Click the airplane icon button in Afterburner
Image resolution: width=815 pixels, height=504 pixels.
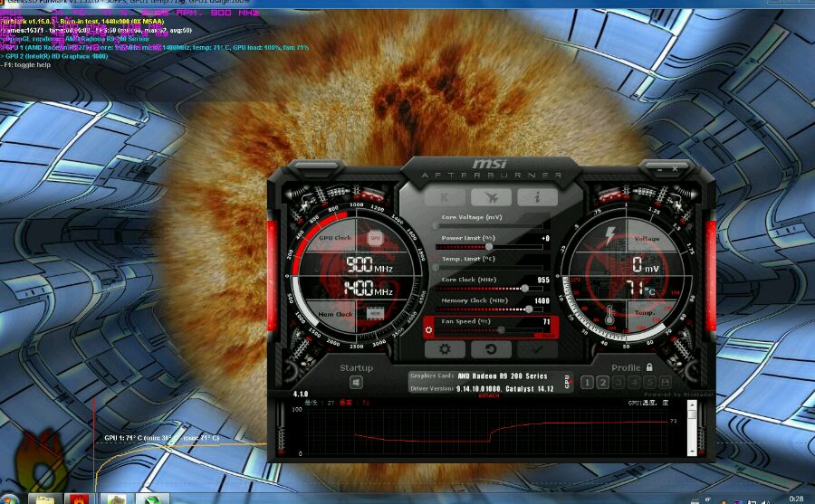point(491,197)
